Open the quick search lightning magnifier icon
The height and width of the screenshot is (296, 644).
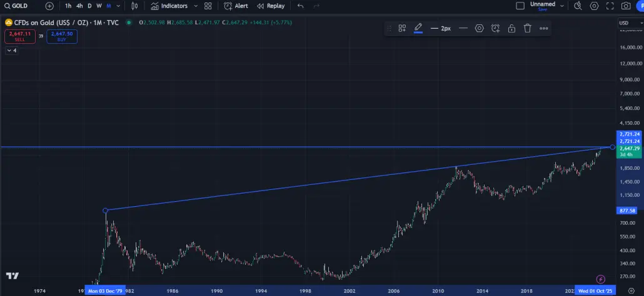click(x=578, y=6)
